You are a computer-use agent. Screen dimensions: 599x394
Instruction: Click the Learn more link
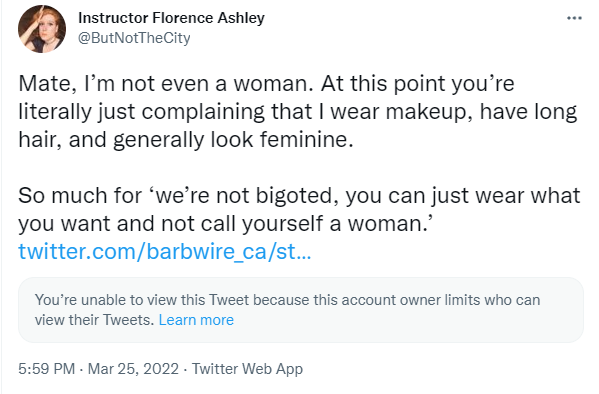coord(196,320)
